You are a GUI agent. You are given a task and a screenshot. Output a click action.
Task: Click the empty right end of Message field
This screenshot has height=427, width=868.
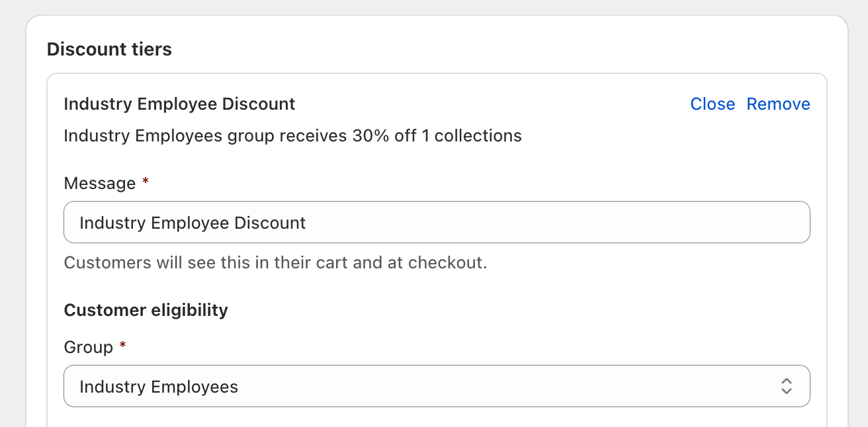728,222
